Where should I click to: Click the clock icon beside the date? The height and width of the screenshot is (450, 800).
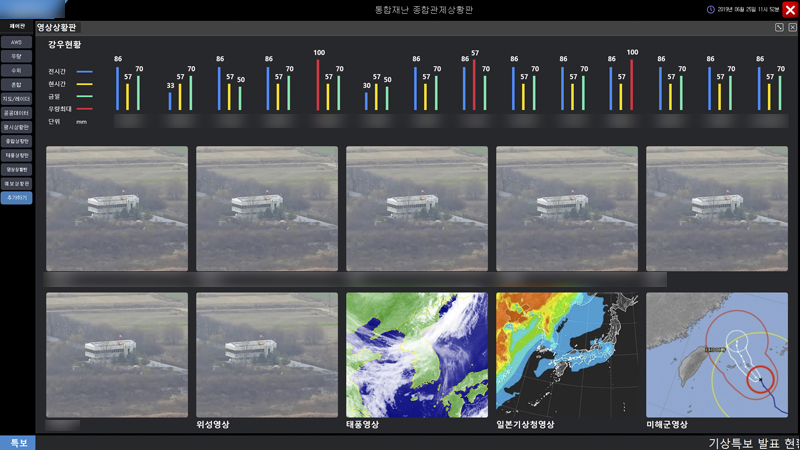click(710, 10)
